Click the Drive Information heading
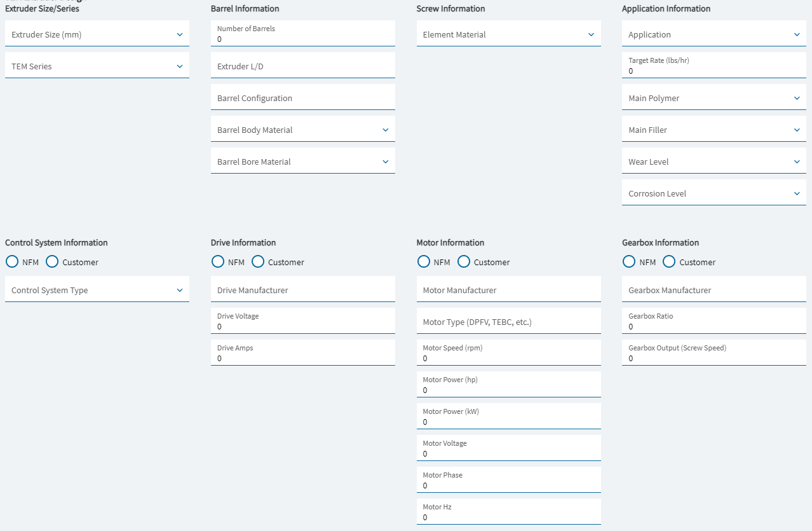812x531 pixels. pos(243,242)
